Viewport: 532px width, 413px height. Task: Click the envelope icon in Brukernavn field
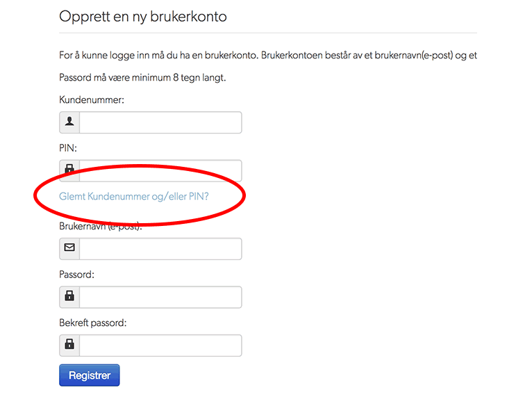(69, 248)
